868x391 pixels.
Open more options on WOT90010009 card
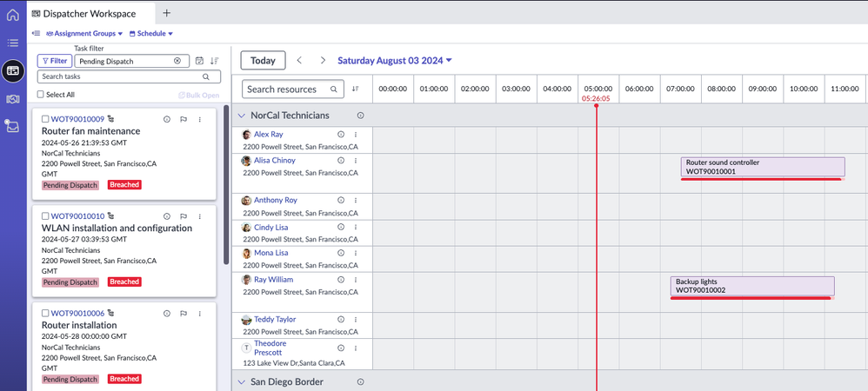(200, 119)
